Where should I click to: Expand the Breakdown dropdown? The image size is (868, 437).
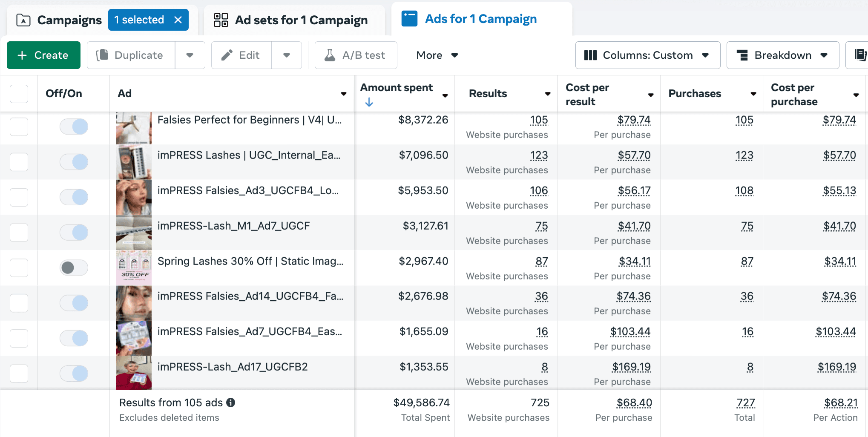coord(782,55)
